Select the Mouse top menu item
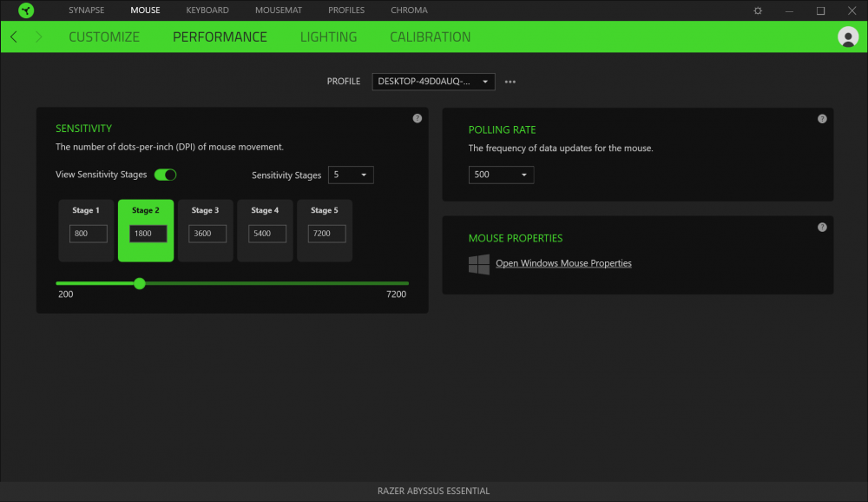Viewport: 868px width, 502px height. click(x=145, y=10)
